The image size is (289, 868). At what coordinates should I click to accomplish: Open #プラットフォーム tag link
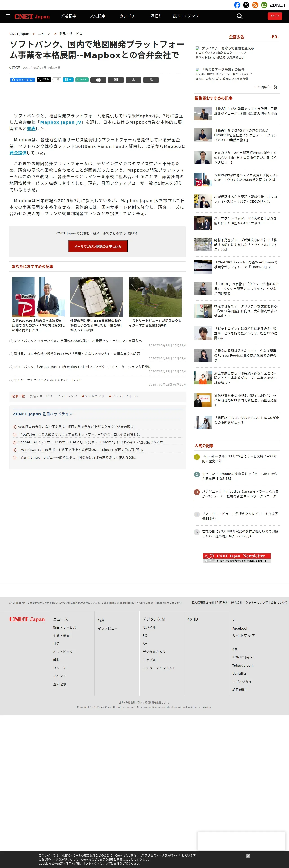[x=124, y=396]
